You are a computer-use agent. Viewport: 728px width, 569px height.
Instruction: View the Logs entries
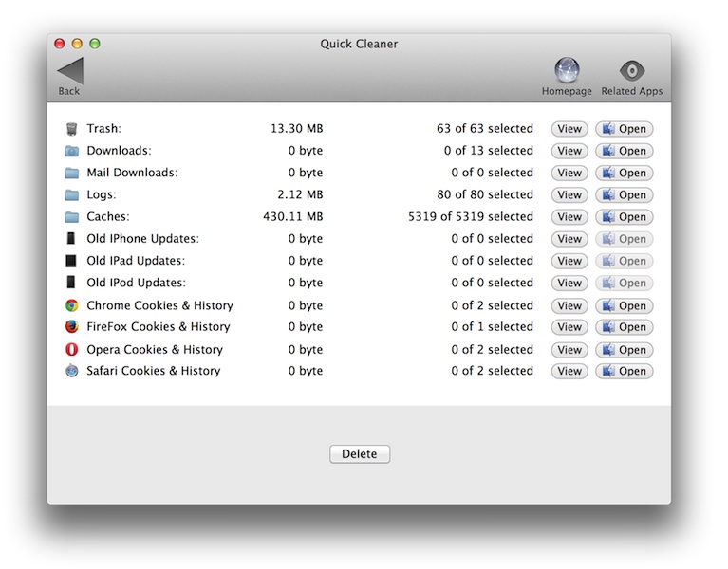[569, 195]
